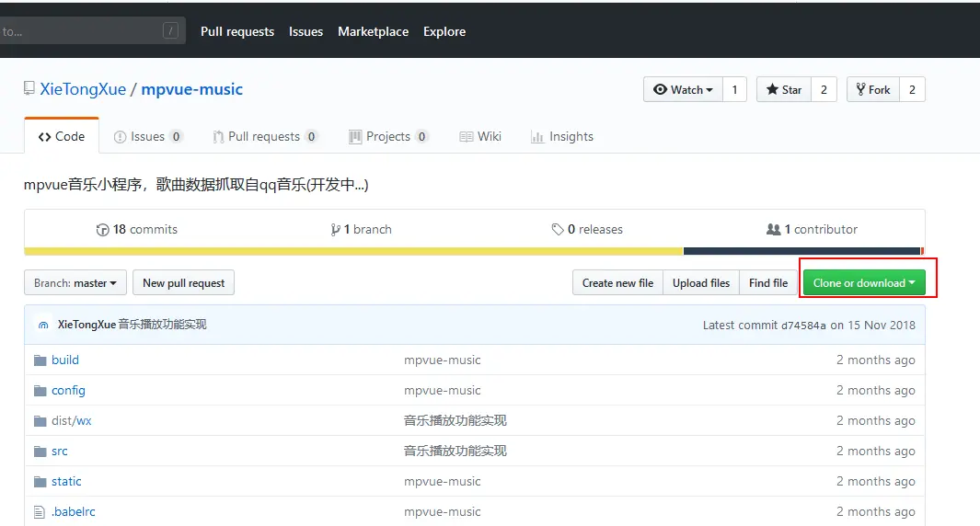
Task: Open Explore in the header
Action: tap(444, 31)
